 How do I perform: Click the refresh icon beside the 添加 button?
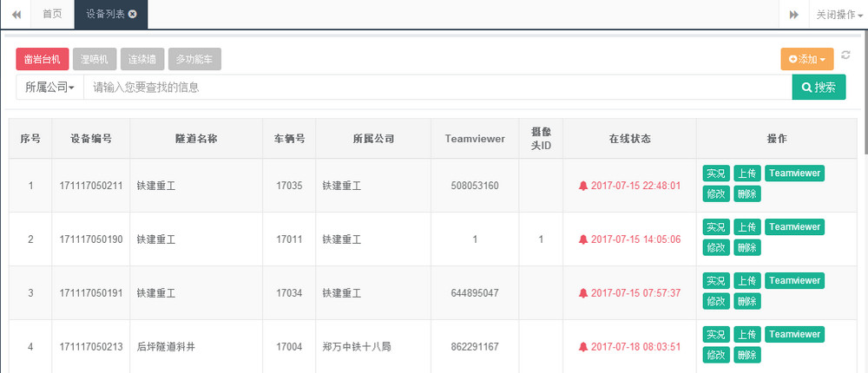[x=845, y=56]
